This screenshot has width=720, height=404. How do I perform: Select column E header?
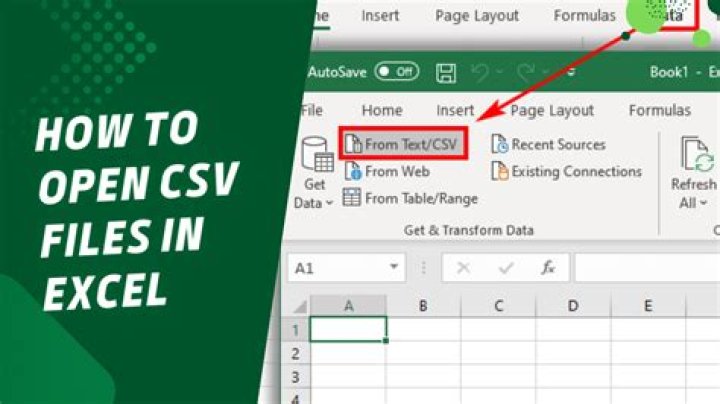(648, 306)
